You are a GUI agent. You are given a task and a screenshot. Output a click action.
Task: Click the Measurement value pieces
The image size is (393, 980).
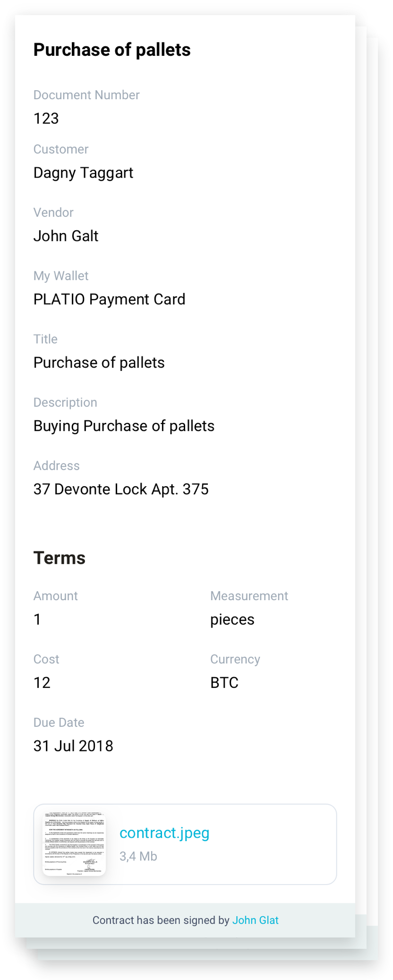click(x=232, y=620)
